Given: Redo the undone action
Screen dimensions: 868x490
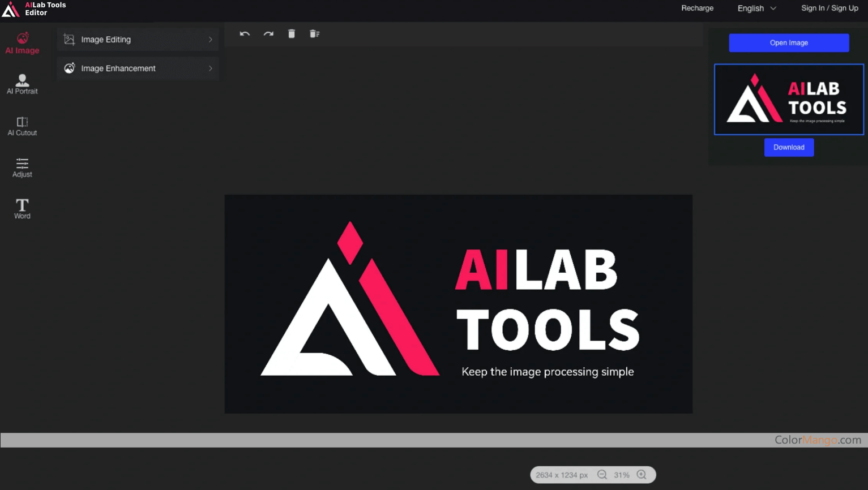Looking at the screenshot, I should coord(268,33).
